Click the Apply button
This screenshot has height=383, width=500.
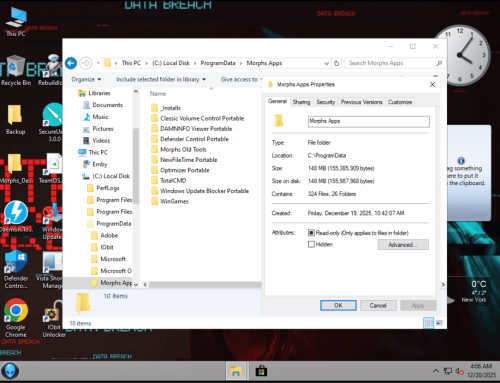click(418, 305)
